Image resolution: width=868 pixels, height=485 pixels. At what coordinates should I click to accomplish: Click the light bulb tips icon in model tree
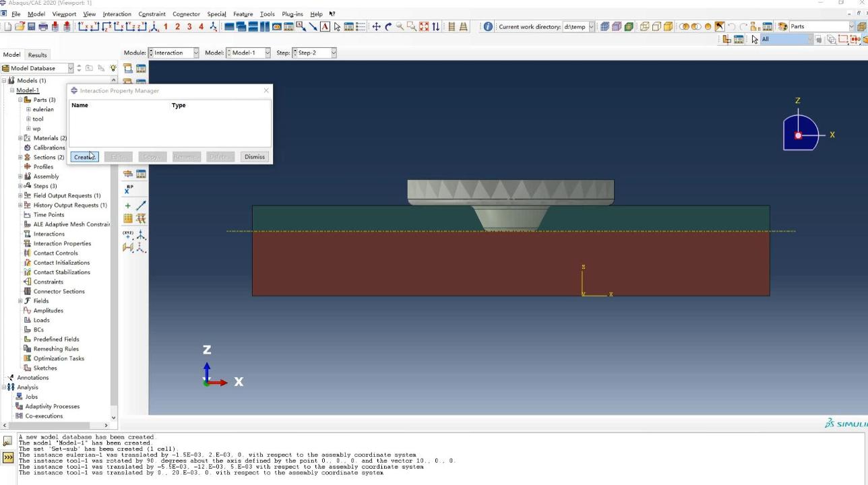(x=113, y=68)
